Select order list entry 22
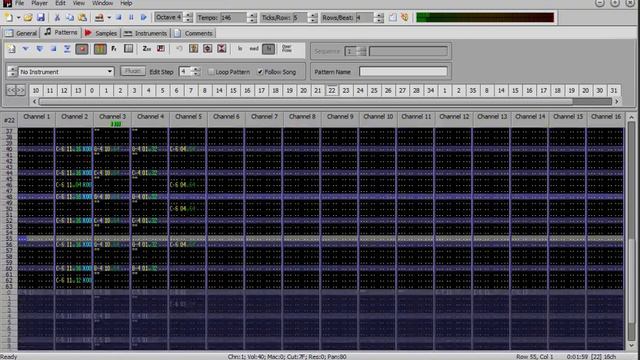This screenshot has height=360, width=640. click(x=332, y=91)
